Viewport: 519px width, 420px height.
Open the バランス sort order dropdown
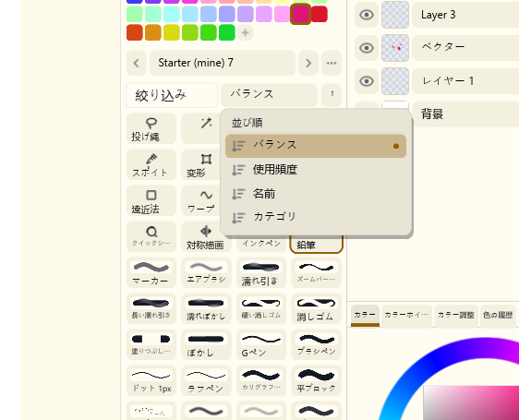[269, 94]
